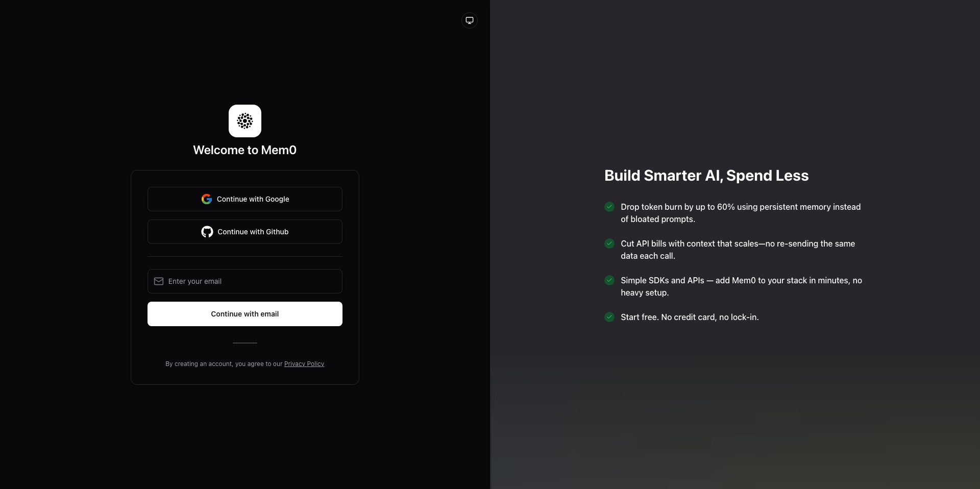Click the Mem0 logo icon

click(x=245, y=121)
